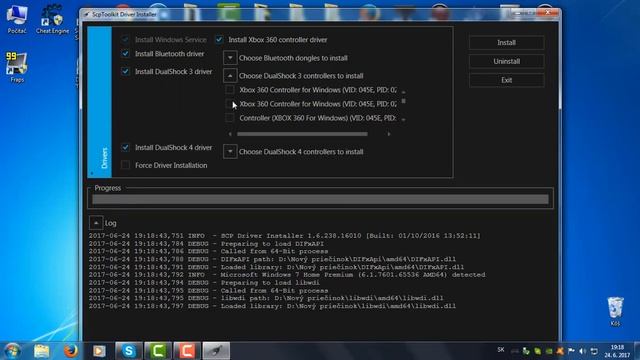Click the Action Center flag tray icon
This screenshot has height=360, width=640.
(571, 351)
